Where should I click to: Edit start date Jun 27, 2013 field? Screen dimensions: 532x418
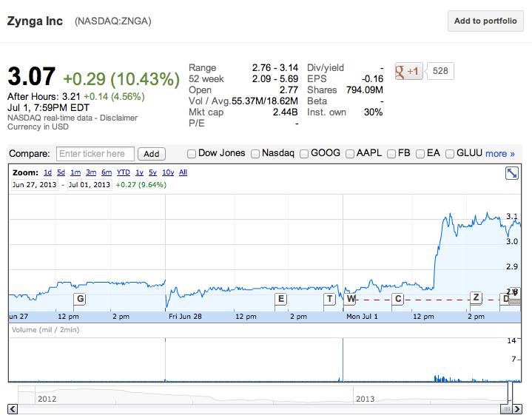pyautogui.click(x=35, y=184)
